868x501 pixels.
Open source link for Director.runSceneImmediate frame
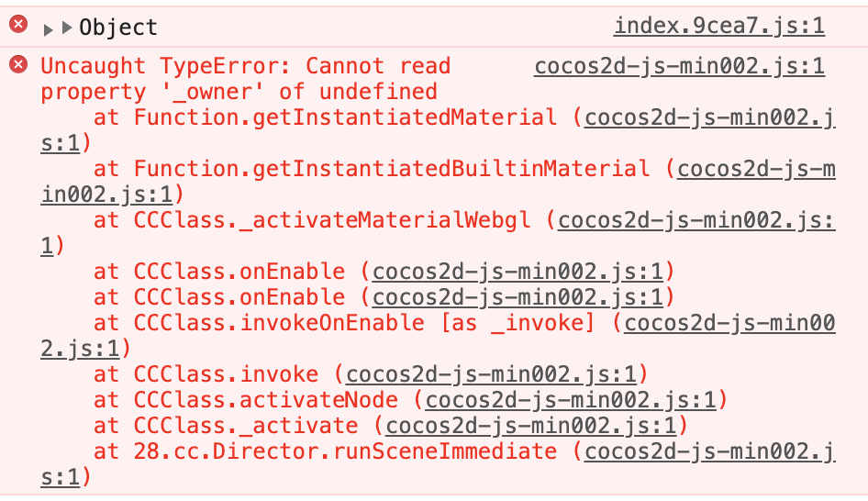pos(709,451)
